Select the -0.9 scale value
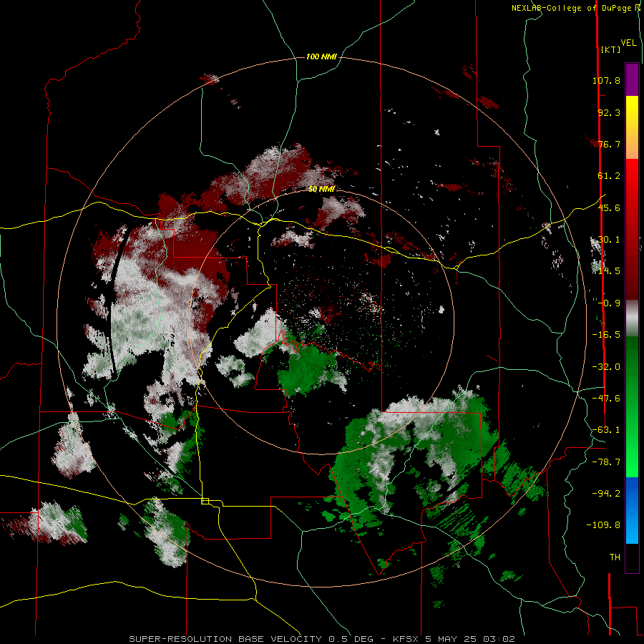644x644 pixels. (x=609, y=303)
